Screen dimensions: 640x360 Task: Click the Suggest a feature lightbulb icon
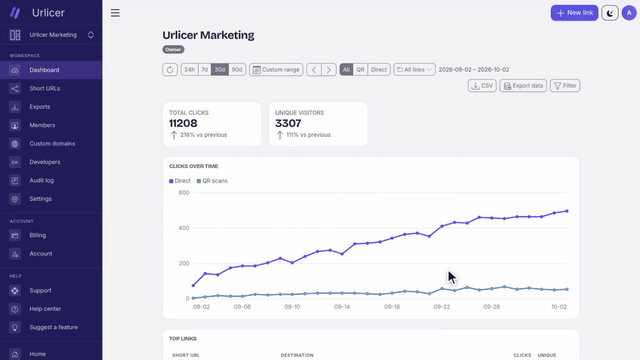(15, 327)
